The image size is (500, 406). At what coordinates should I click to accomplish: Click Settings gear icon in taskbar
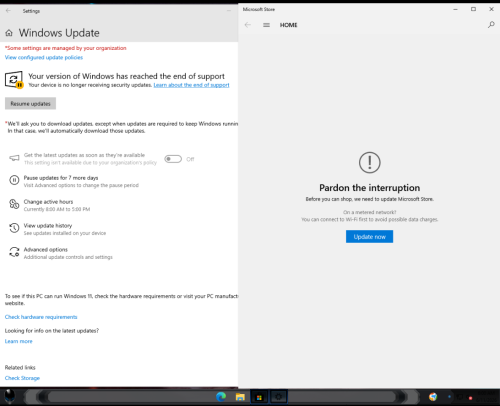pos(278,397)
